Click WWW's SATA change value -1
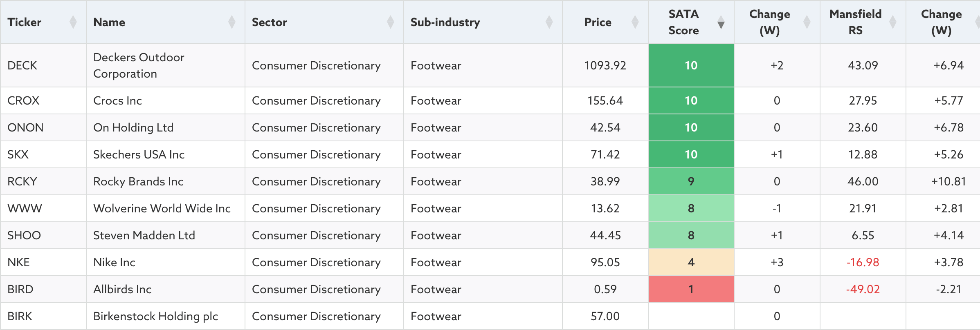This screenshot has width=980, height=330. [777, 208]
